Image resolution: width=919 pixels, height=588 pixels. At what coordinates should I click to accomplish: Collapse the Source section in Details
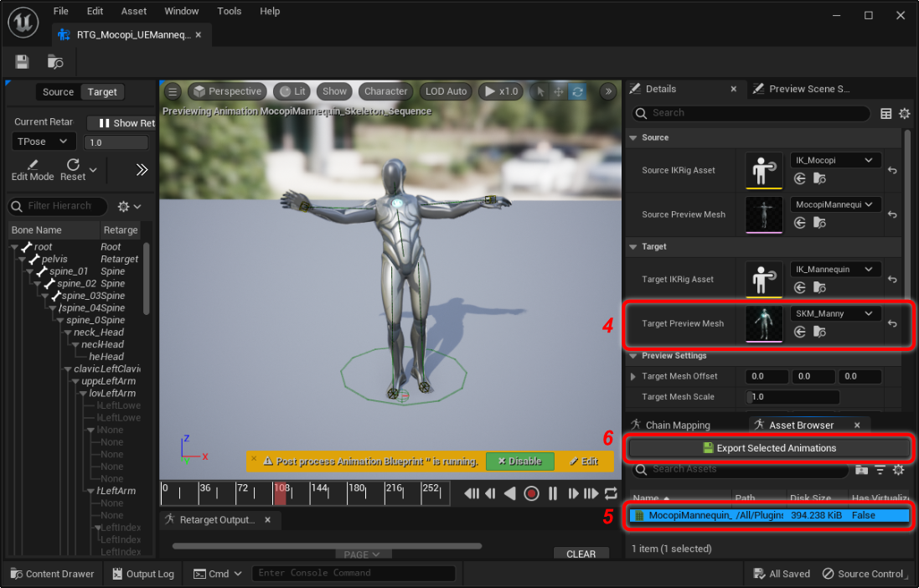(x=633, y=137)
